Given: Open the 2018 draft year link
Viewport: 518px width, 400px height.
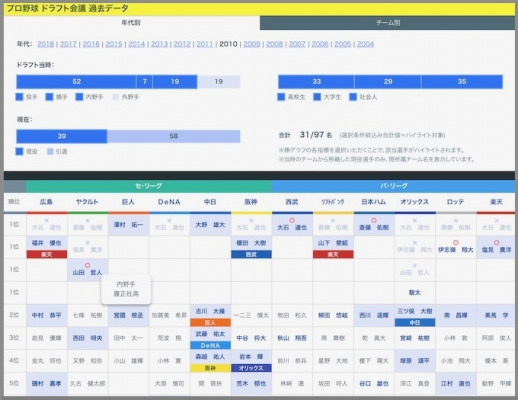Looking at the screenshot, I should coord(46,44).
